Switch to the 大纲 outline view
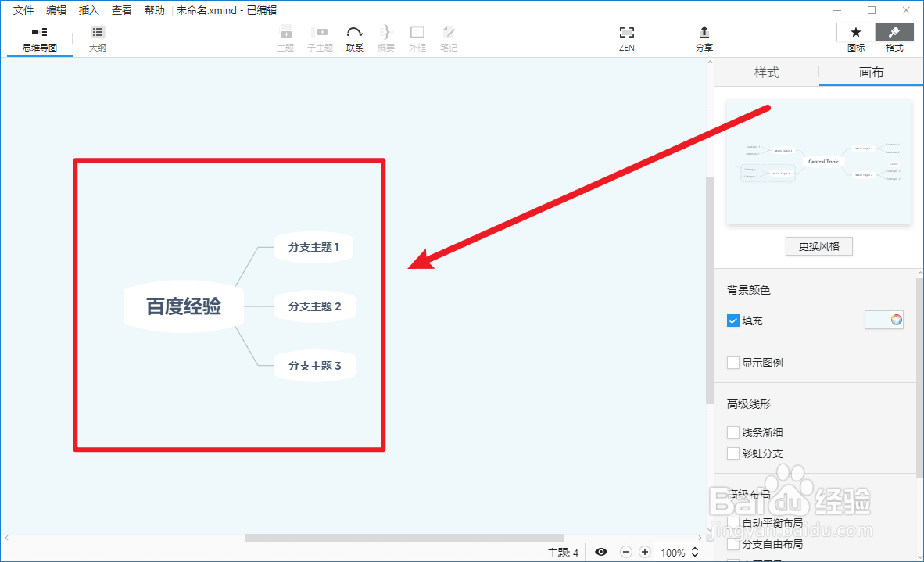This screenshot has width=924, height=562. [97, 38]
